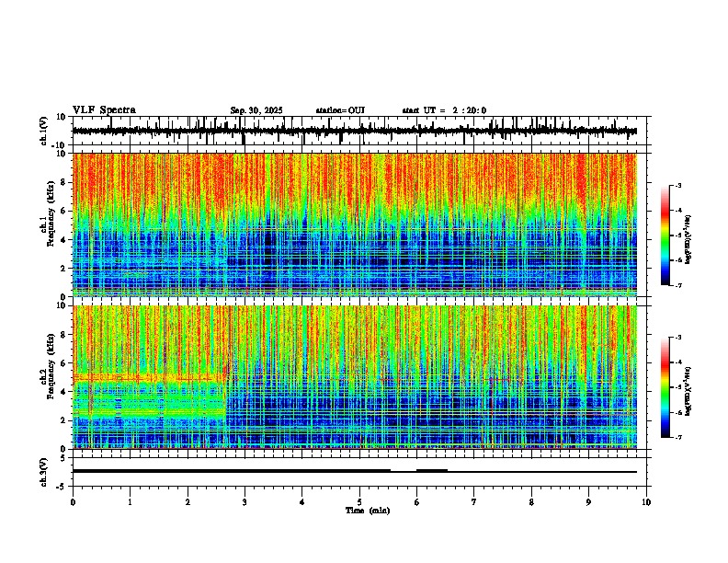The width and height of the screenshot is (728, 563).
Task: Click the "-7" label on ch.1 color scale
Action: coord(678,285)
